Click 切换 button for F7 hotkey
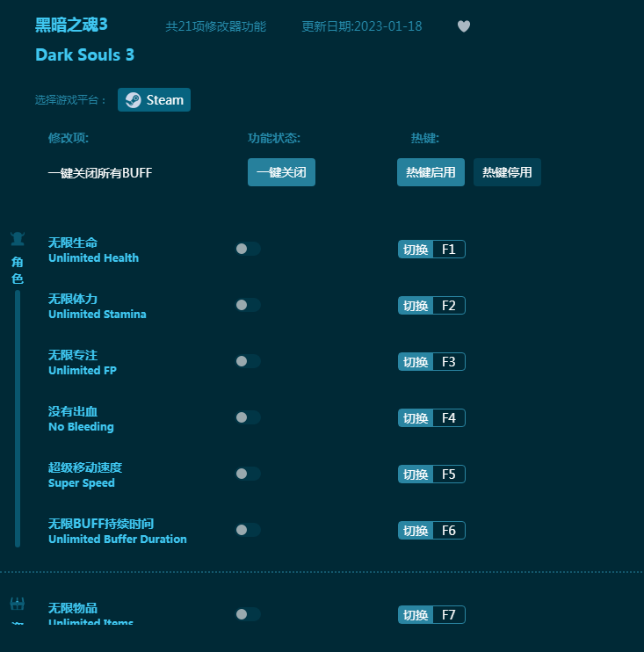 (416, 614)
